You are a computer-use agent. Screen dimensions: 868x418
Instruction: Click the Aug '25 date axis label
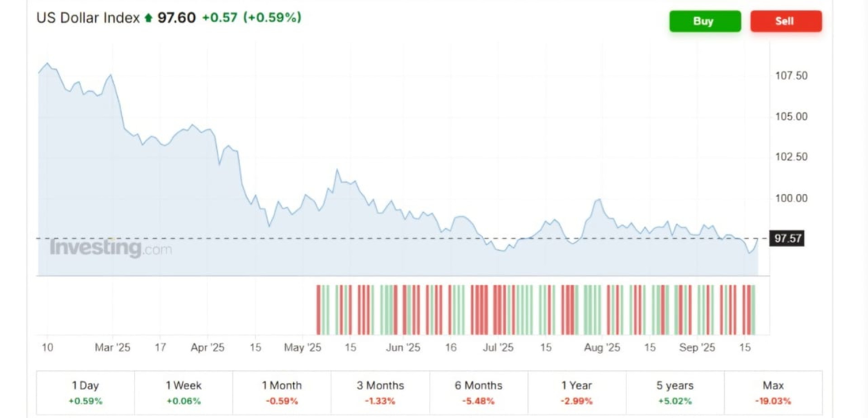tap(602, 347)
